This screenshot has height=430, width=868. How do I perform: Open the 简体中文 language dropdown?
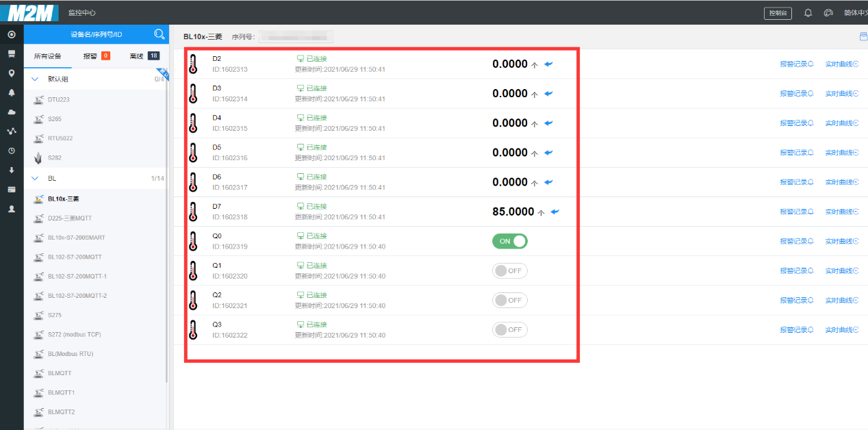(x=855, y=13)
